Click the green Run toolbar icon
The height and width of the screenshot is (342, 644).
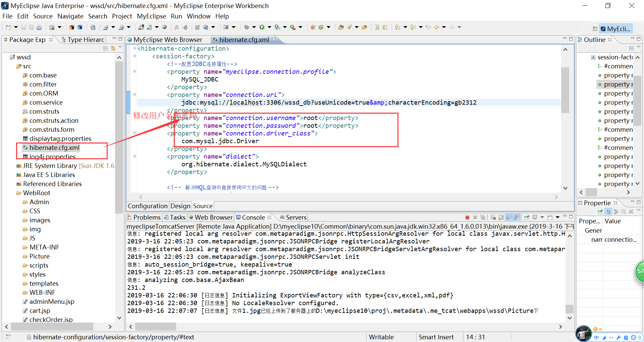(262, 27)
